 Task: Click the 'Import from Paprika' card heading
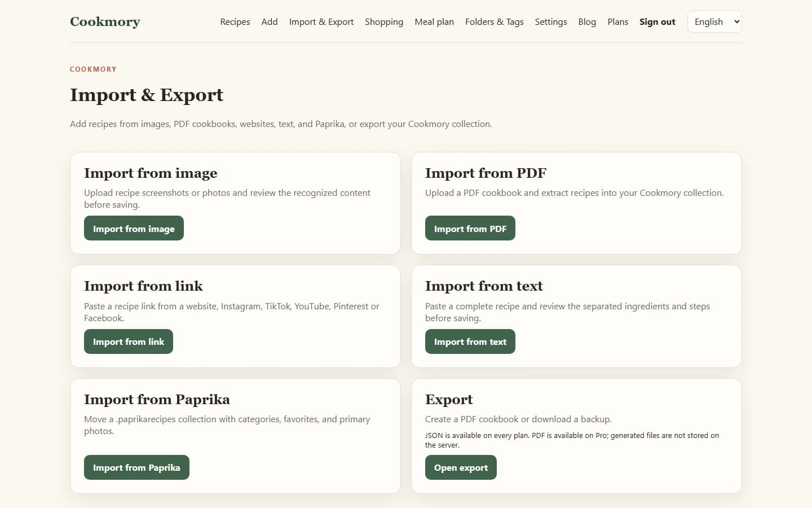157,400
